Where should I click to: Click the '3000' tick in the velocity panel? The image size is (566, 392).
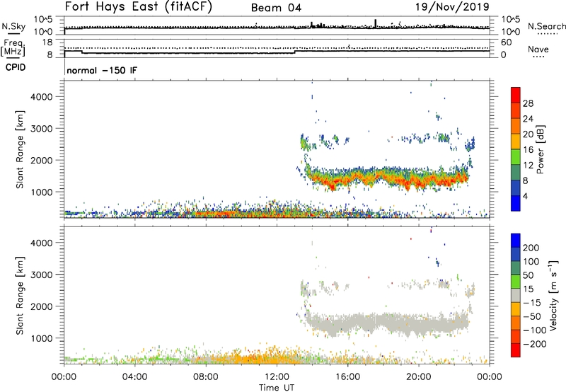[x=42, y=275]
